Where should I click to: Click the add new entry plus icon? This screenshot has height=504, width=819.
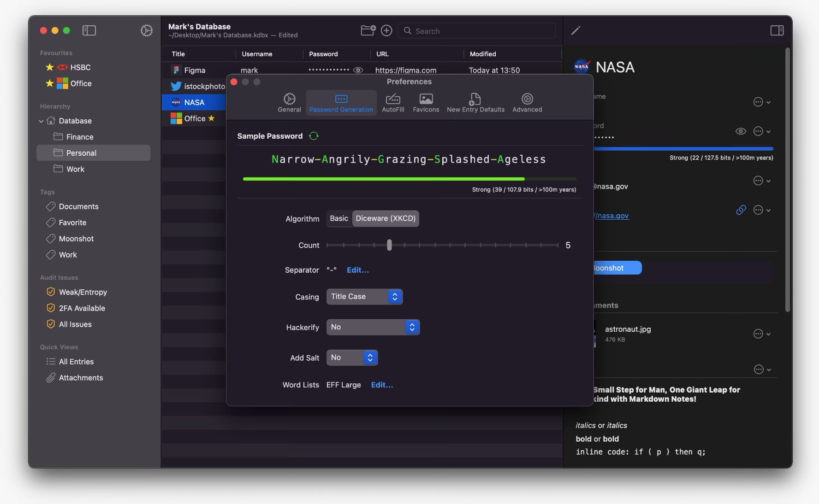coord(386,30)
